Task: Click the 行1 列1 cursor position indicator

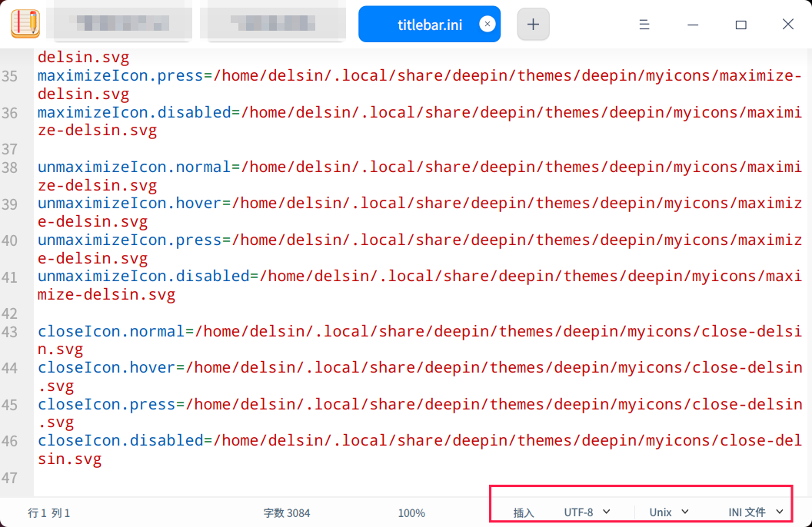Action: tap(48, 512)
